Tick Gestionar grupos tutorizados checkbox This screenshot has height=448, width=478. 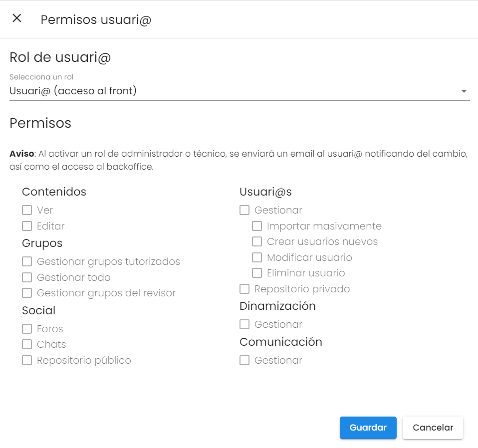coord(27,261)
